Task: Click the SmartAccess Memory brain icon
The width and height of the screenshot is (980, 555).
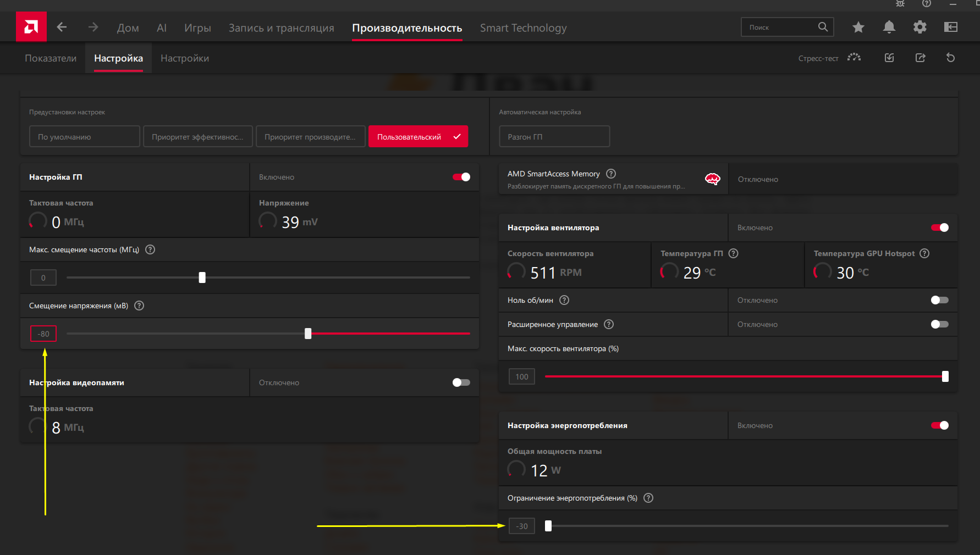Action: 713,179
